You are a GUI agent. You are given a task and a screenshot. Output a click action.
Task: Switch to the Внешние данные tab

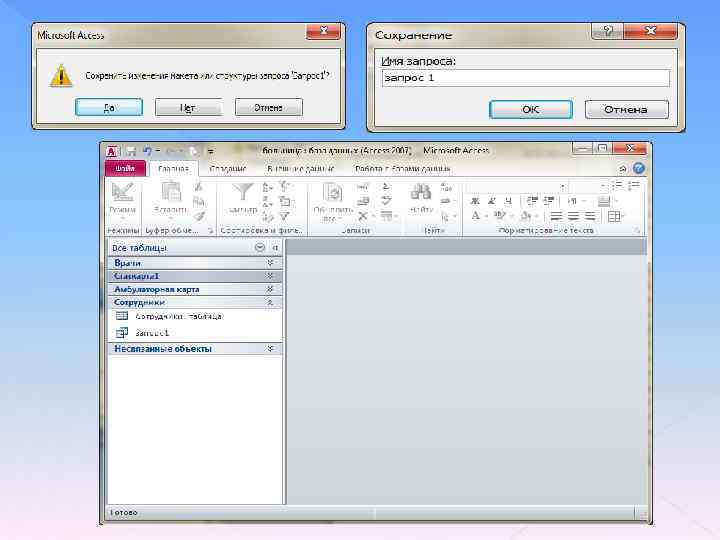(301, 169)
